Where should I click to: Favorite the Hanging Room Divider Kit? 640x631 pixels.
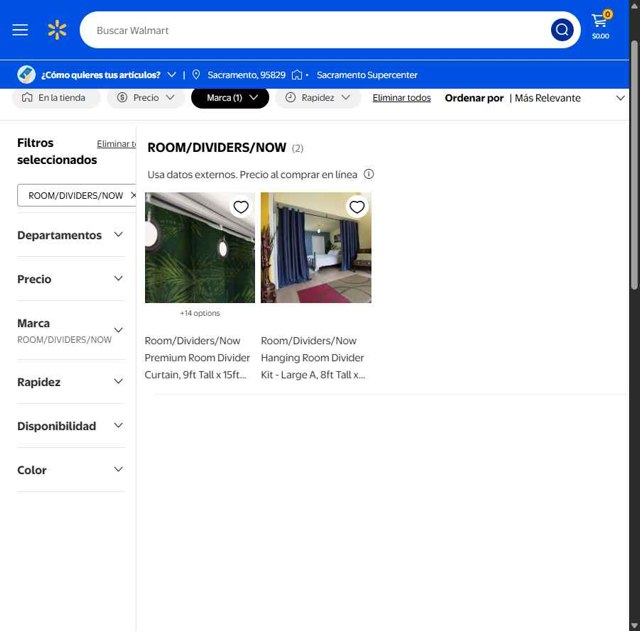pos(357,207)
